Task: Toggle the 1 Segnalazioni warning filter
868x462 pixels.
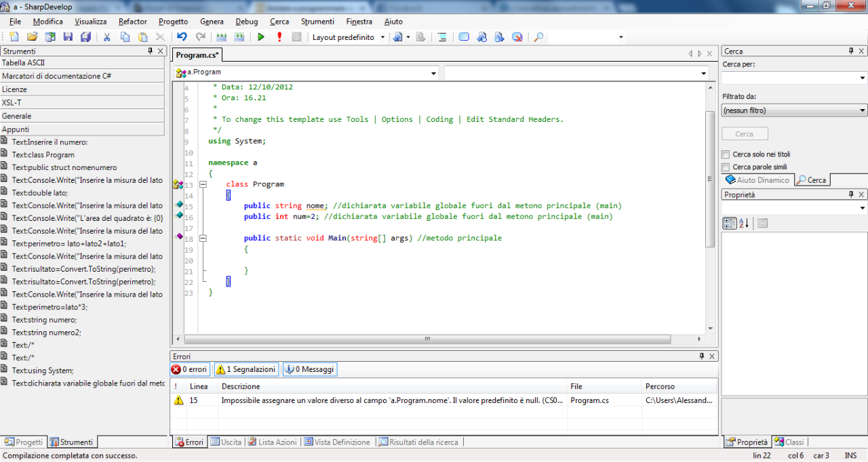Action: [245, 369]
